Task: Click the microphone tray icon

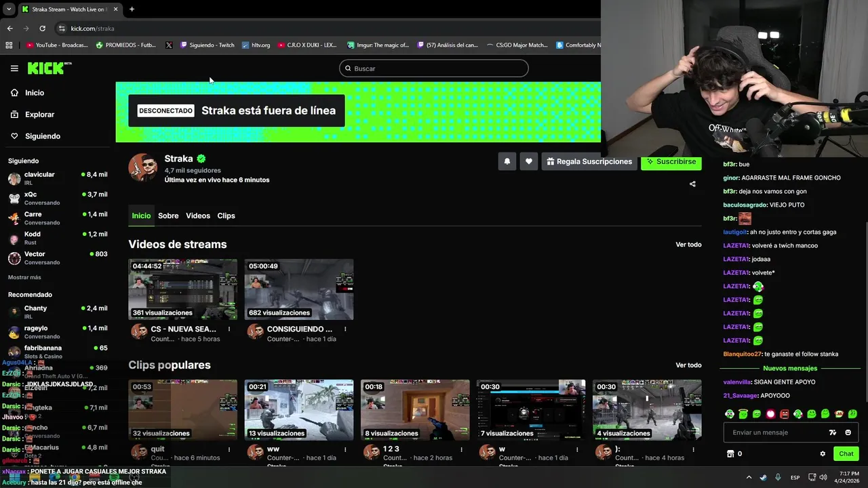Action: click(x=778, y=477)
